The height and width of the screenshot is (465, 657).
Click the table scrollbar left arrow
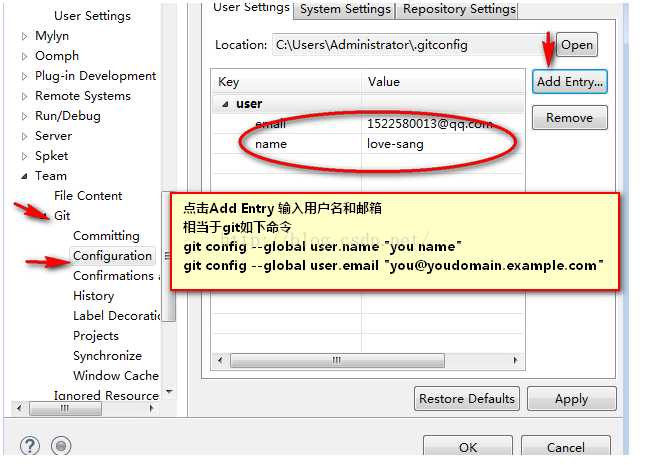click(220, 360)
